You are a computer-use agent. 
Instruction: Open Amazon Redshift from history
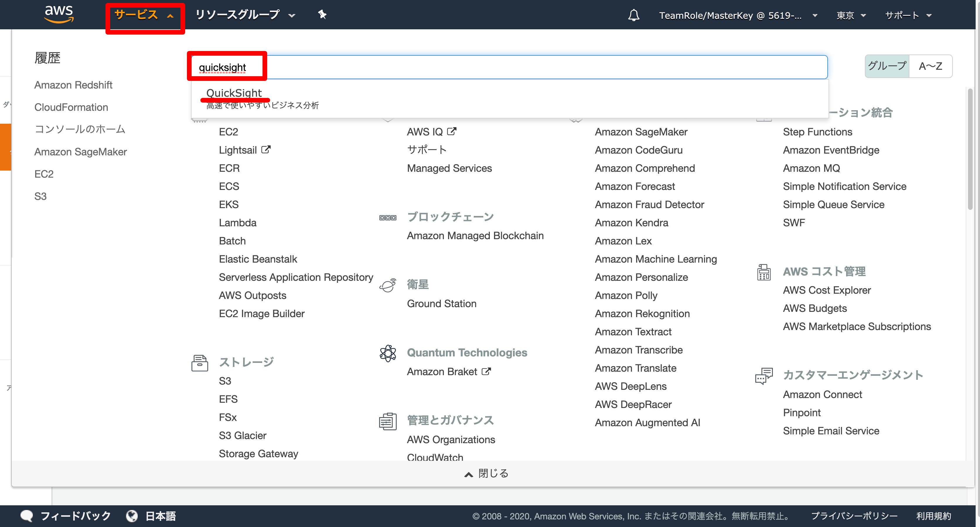pos(74,85)
